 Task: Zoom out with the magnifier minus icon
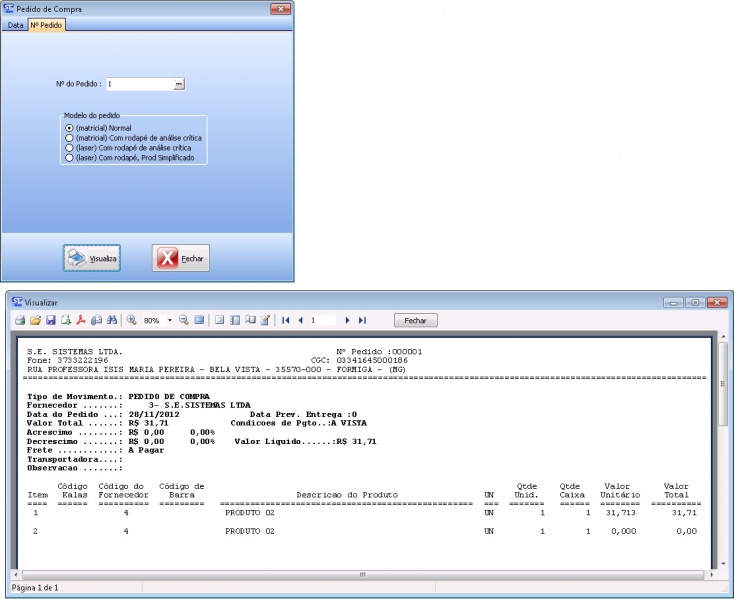[184, 320]
